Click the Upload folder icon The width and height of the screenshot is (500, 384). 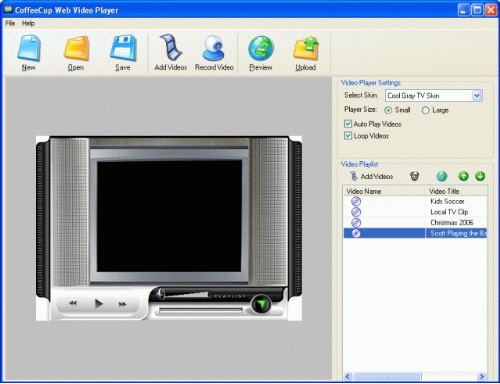[x=306, y=49]
